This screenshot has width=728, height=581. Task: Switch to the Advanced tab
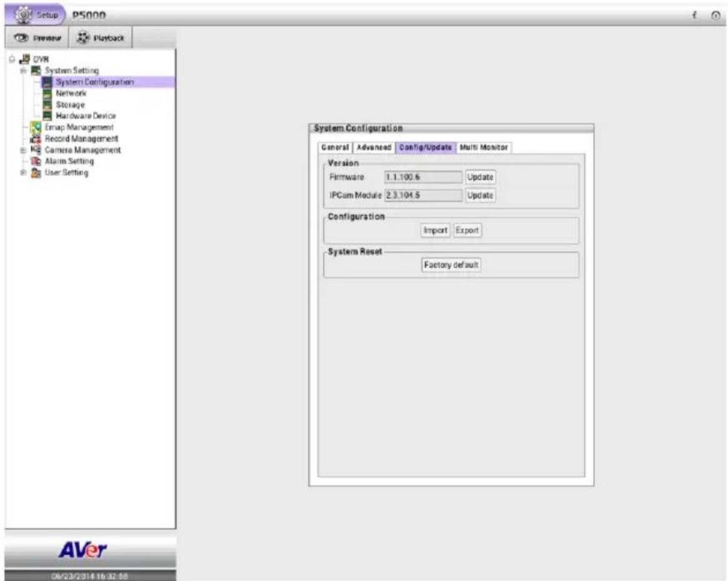(x=374, y=148)
